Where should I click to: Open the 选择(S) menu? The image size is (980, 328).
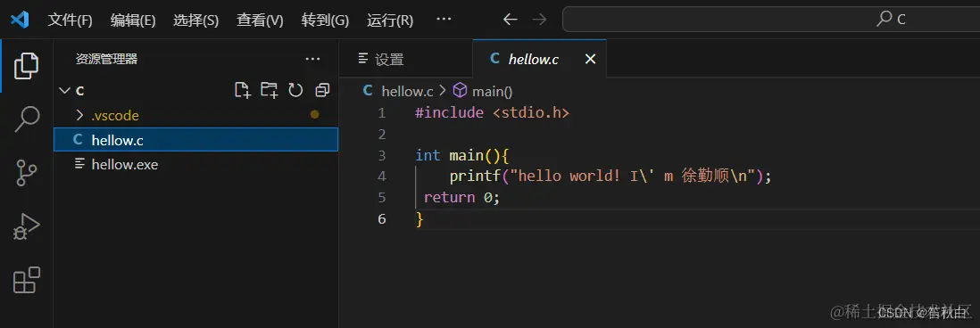195,20
